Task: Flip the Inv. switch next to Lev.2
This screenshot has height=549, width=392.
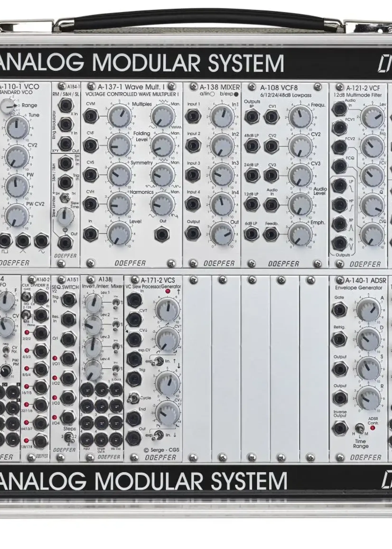Action: coord(116,324)
